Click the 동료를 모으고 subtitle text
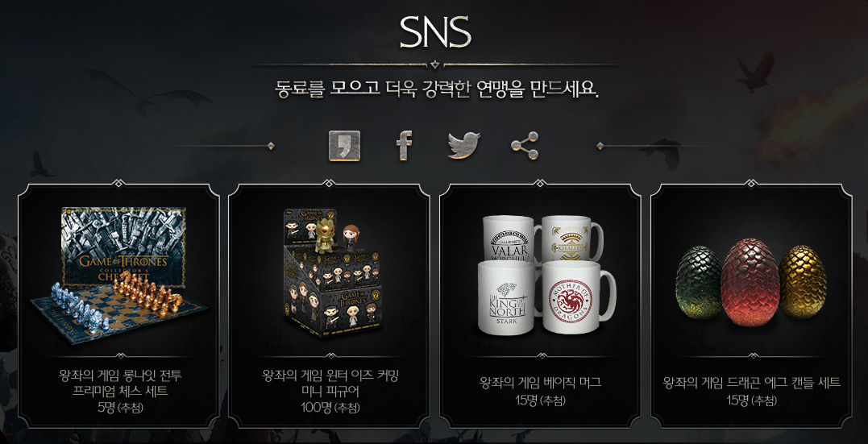868x444 pixels. pos(327,89)
